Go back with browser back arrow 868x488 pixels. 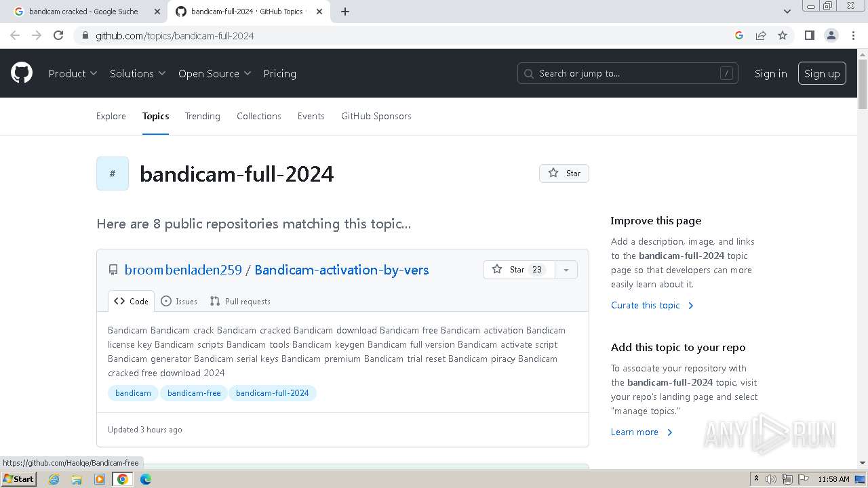(15, 35)
